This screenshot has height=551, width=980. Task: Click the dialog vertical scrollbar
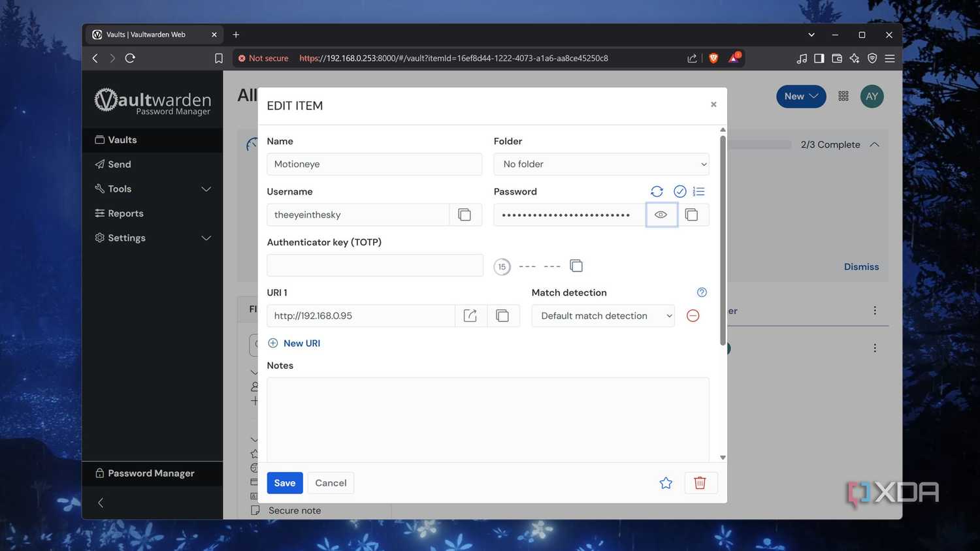pyautogui.click(x=723, y=240)
